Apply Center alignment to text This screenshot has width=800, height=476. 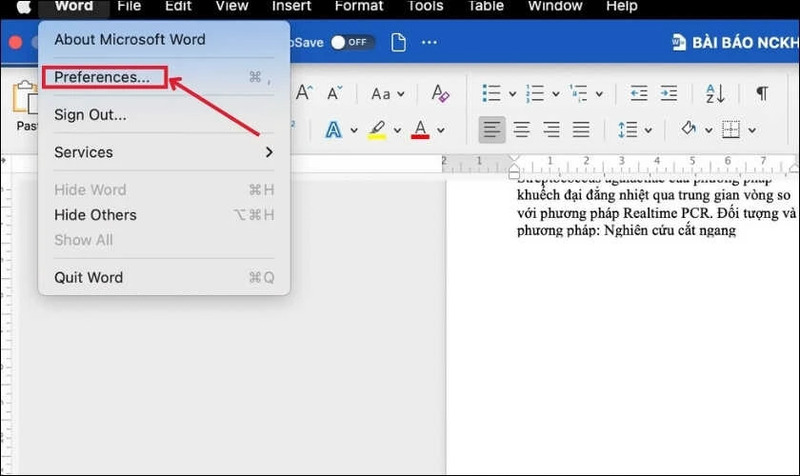[521, 129]
